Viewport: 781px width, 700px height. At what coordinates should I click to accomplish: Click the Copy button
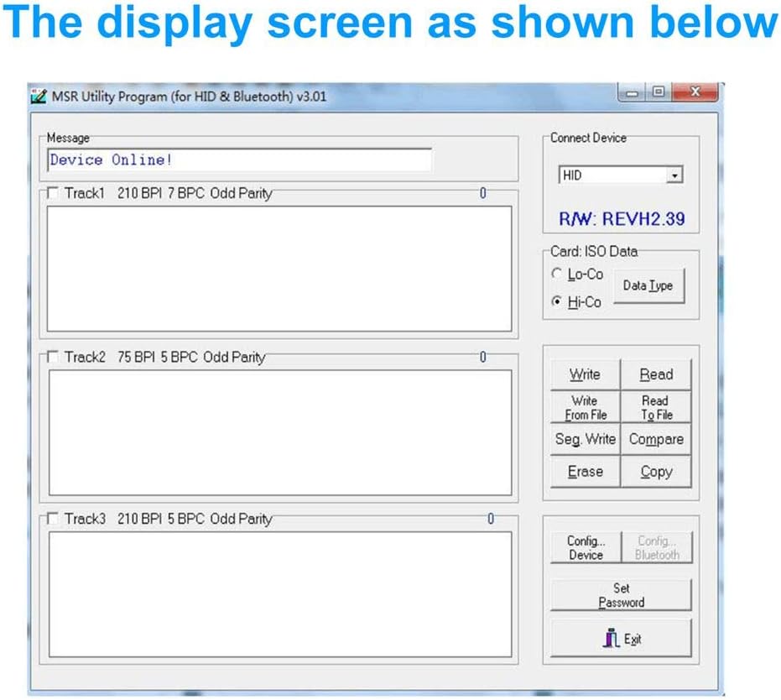point(656,472)
